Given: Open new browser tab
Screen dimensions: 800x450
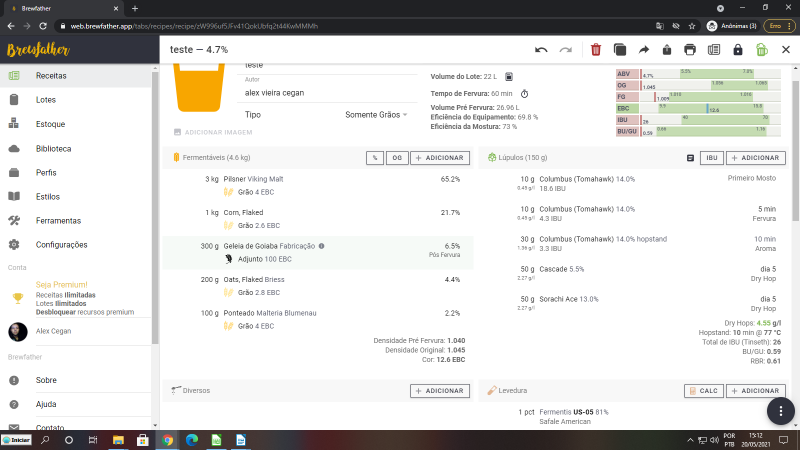Looking at the screenshot, I should coord(135,9).
